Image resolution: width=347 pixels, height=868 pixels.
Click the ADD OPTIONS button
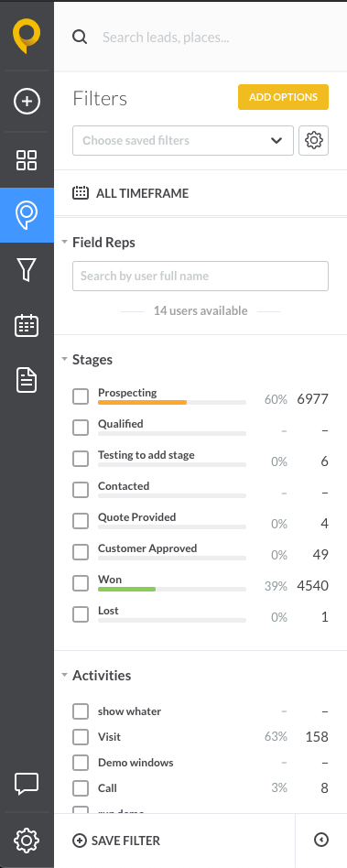point(283,97)
